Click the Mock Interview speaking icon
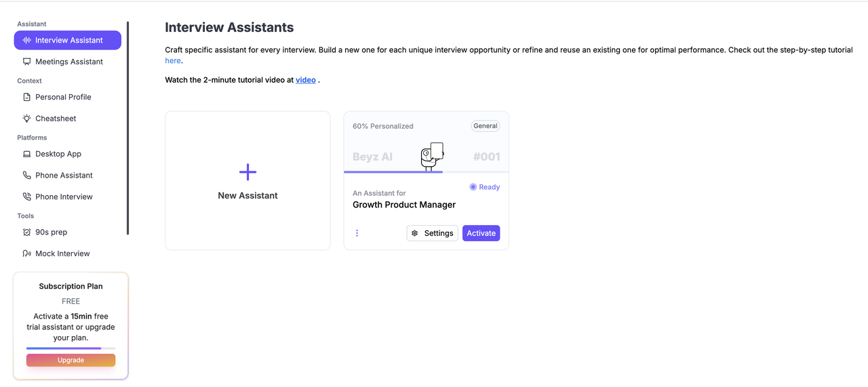This screenshot has height=387, width=868. click(x=27, y=253)
